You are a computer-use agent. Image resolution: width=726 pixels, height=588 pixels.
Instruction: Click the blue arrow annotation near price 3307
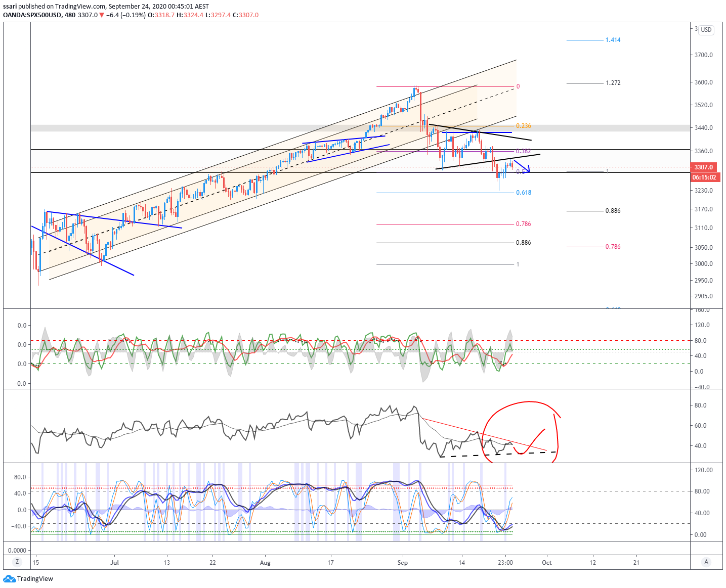click(x=523, y=167)
